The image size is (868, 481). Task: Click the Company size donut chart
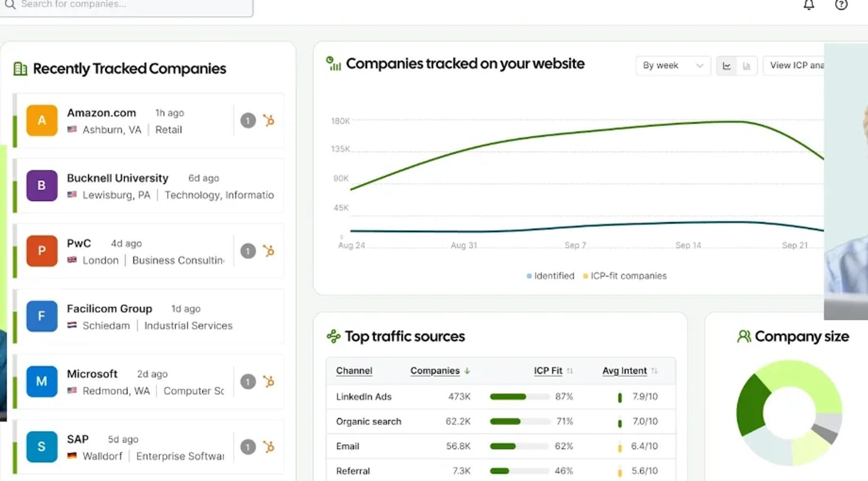pyautogui.click(x=789, y=413)
